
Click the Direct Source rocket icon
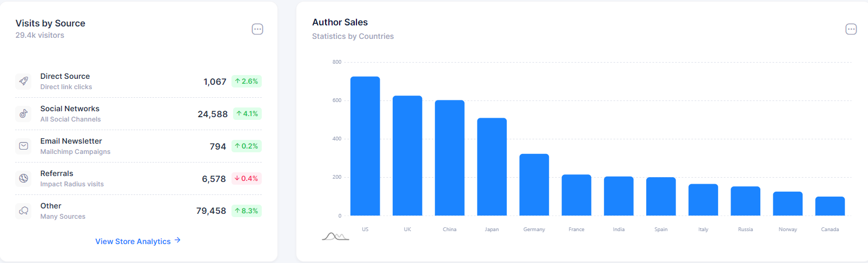click(x=24, y=81)
